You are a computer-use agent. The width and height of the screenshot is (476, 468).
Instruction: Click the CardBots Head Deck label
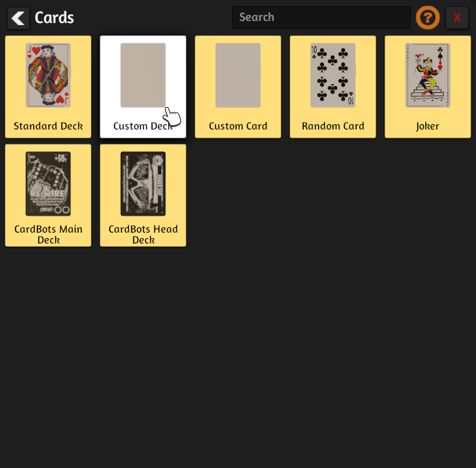pyautogui.click(x=143, y=234)
